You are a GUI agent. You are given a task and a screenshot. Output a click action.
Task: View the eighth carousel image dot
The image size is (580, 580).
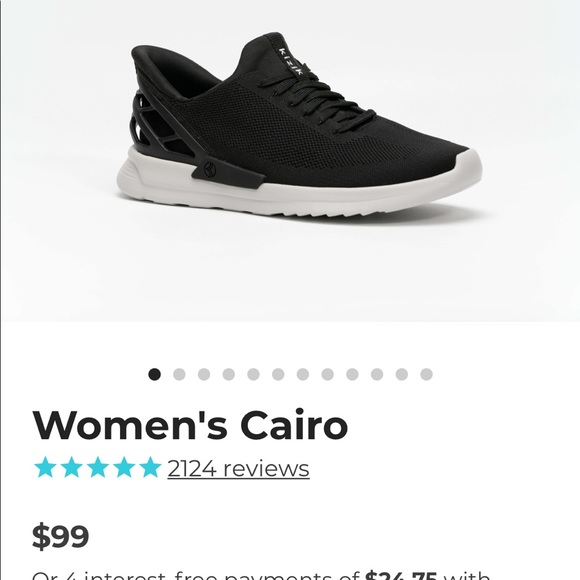point(328,374)
